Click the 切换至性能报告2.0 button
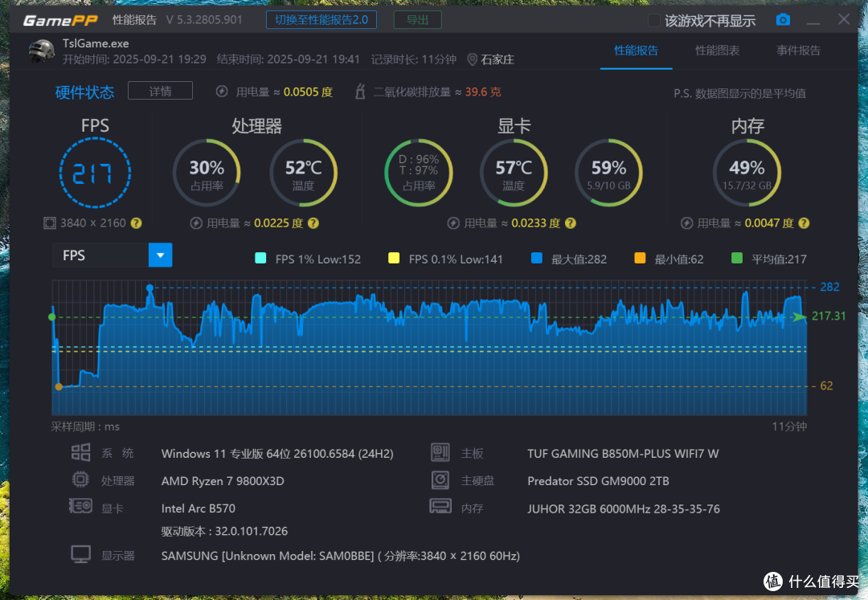 (x=321, y=20)
